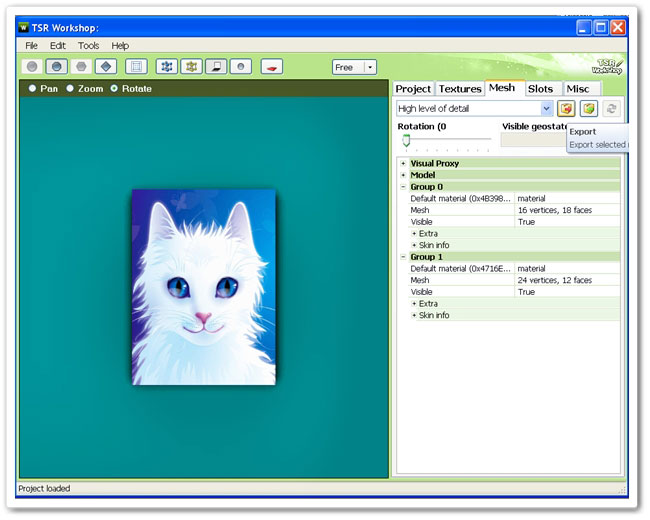
Task: Open the High level of detail dropdown
Action: click(x=546, y=108)
